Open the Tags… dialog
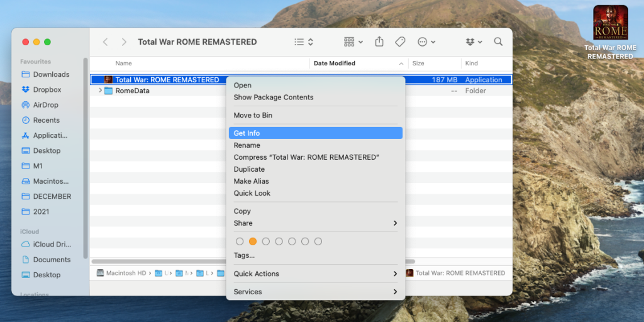 point(316,255)
